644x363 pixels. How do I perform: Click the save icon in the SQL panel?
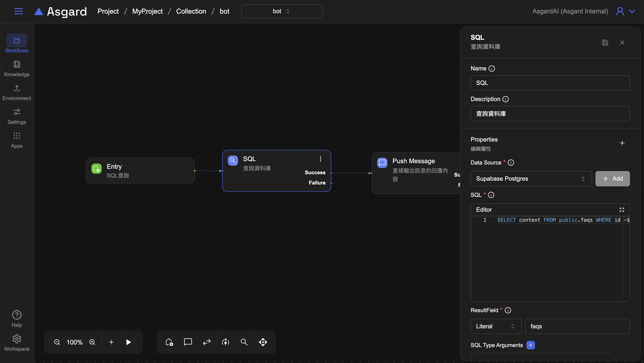(x=605, y=43)
